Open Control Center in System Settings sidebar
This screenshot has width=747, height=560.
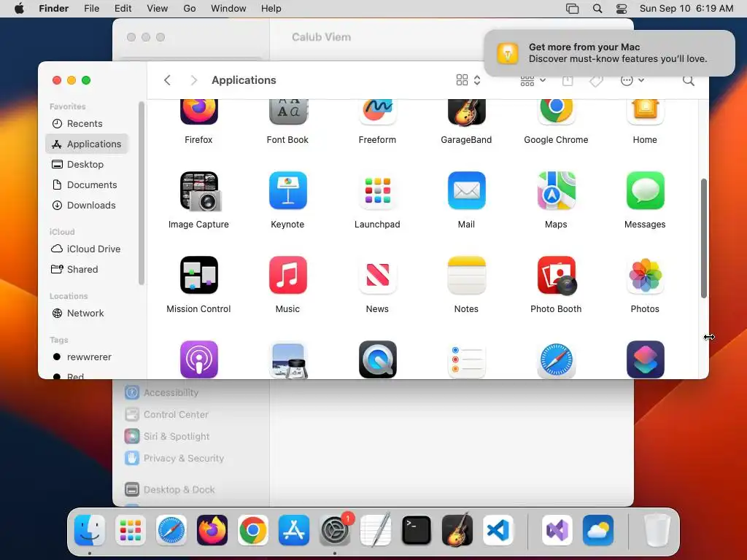pyautogui.click(x=167, y=415)
